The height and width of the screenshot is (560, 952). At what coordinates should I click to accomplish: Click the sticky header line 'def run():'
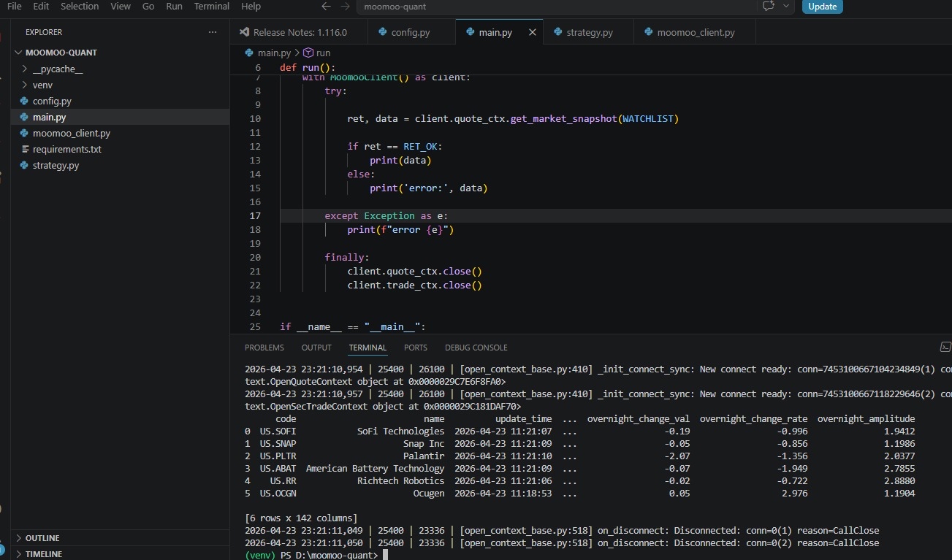[x=307, y=67]
